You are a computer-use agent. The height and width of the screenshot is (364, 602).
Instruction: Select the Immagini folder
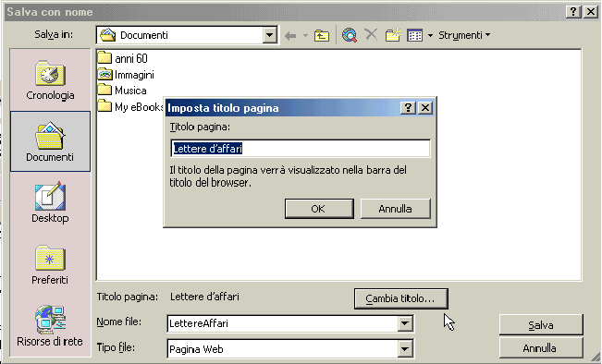126,75
